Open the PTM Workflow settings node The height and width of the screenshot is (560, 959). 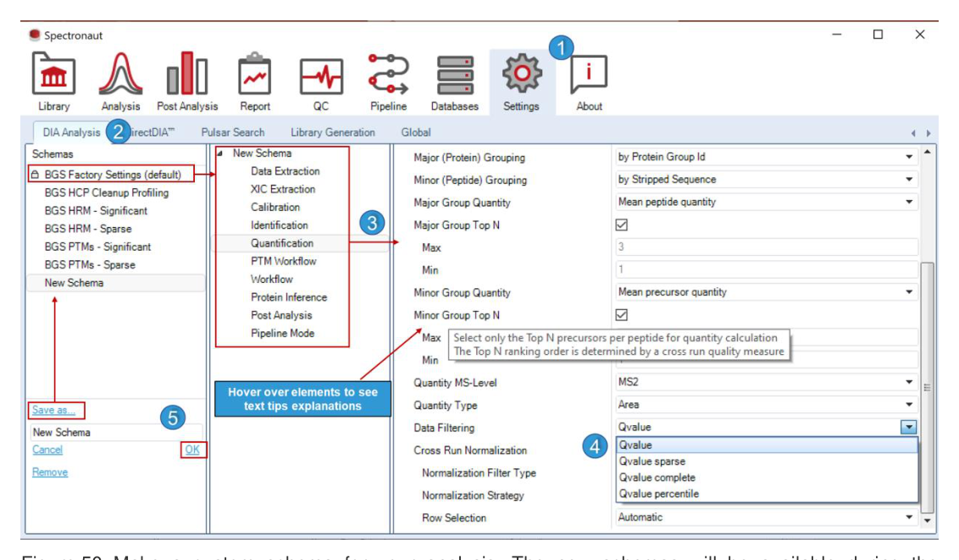(284, 261)
